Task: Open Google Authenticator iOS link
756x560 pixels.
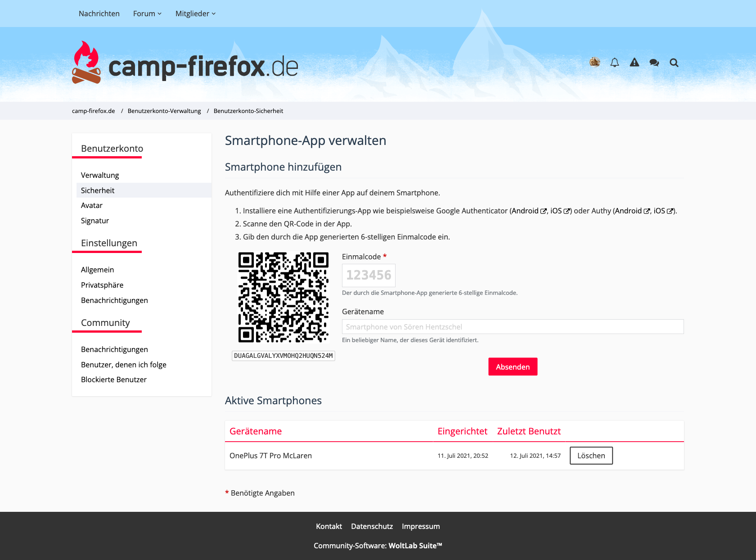Action: pyautogui.click(x=560, y=211)
